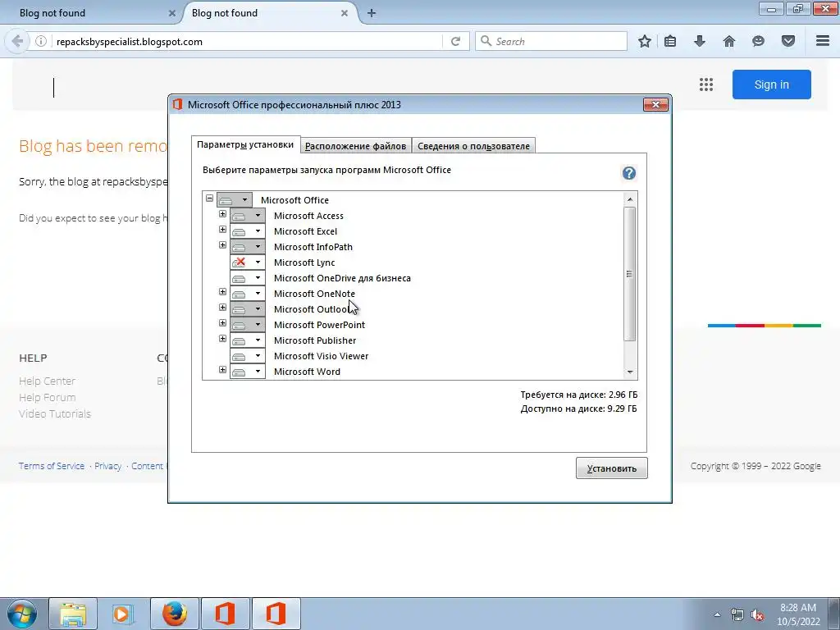Focus the Firefox Search field

coord(550,41)
